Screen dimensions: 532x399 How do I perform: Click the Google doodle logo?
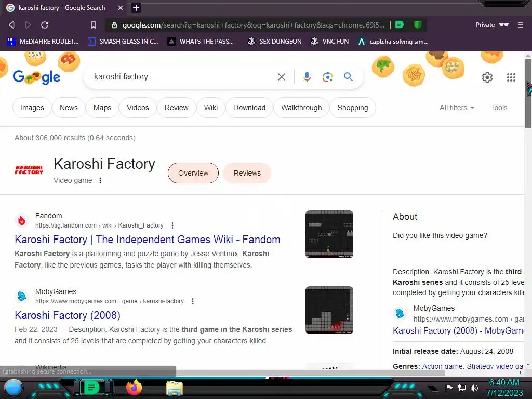click(x=37, y=77)
